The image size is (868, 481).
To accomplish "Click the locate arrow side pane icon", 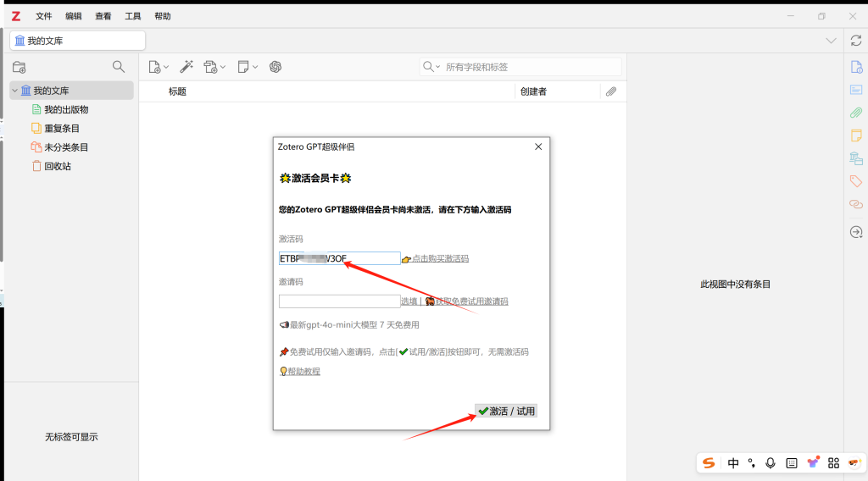I will 856,232.
